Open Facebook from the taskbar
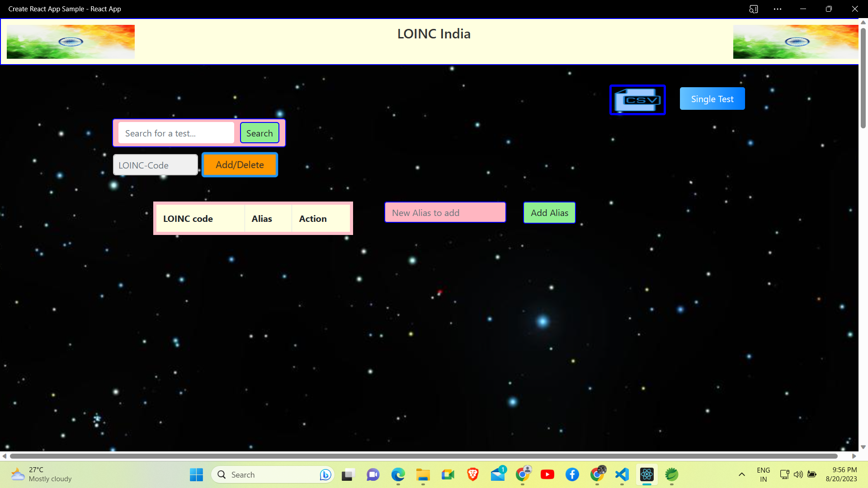 (x=572, y=475)
